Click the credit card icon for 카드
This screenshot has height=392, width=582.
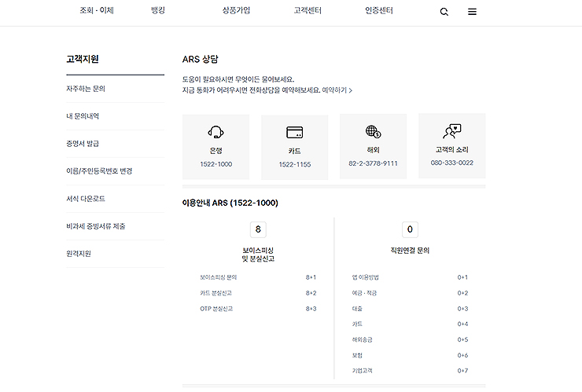click(x=295, y=133)
